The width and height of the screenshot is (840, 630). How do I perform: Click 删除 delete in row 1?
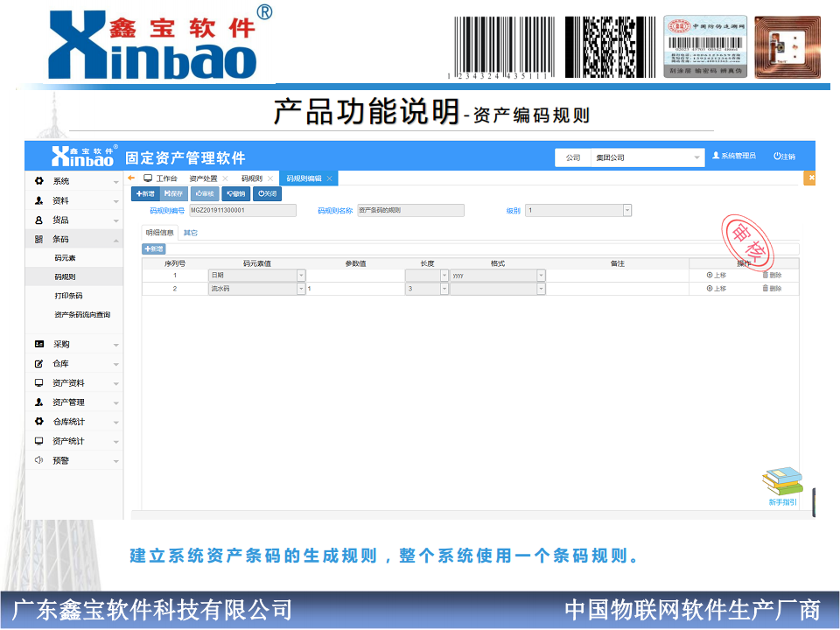(772, 276)
